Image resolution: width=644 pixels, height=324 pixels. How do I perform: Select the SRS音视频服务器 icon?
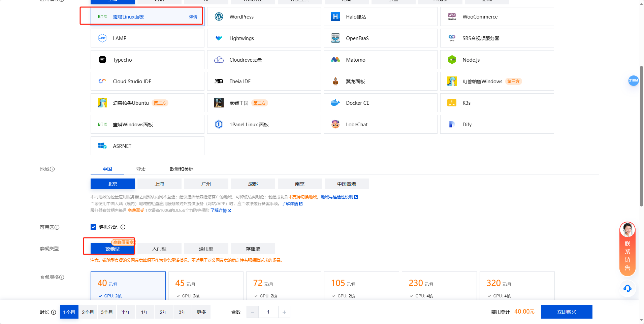point(452,38)
